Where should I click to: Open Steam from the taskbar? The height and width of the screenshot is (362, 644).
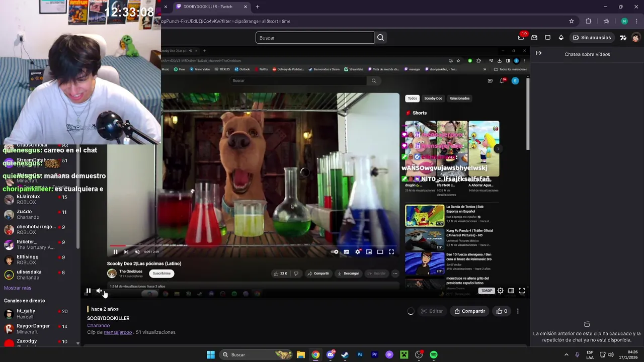(x=345, y=354)
